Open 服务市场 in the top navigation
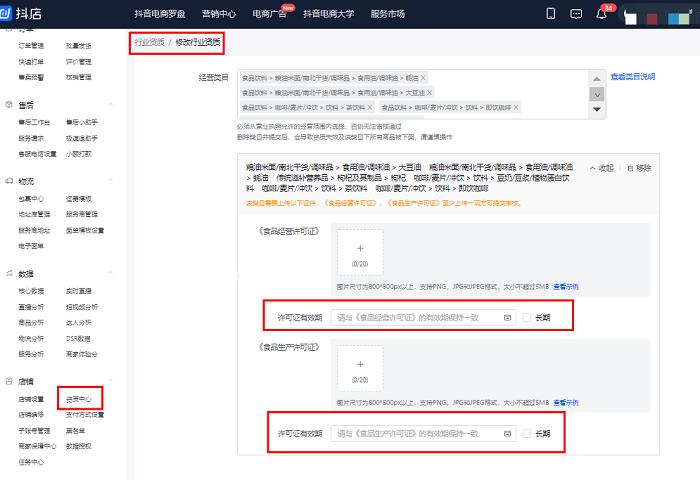700x480 pixels. coord(387,13)
